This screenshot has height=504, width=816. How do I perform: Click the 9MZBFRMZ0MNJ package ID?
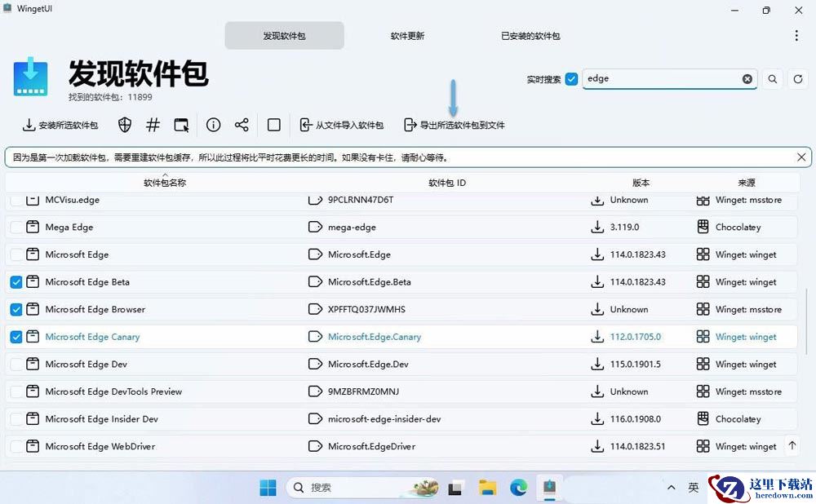(363, 391)
